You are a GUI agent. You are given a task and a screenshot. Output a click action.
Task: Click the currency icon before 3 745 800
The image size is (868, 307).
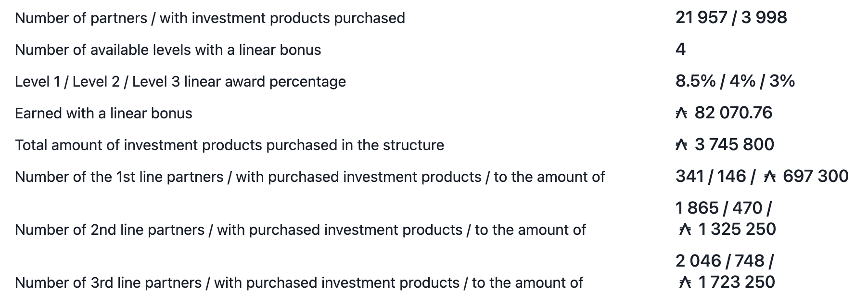[681, 145]
